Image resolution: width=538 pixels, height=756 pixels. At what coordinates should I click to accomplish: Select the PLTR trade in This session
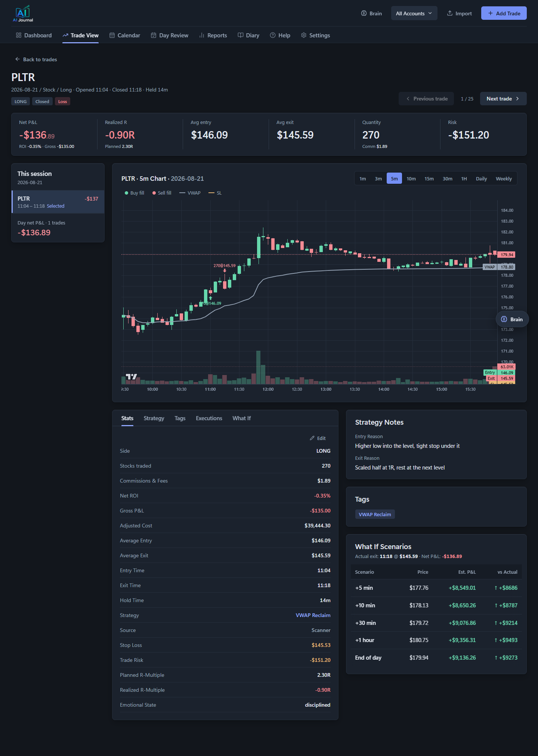click(x=58, y=202)
